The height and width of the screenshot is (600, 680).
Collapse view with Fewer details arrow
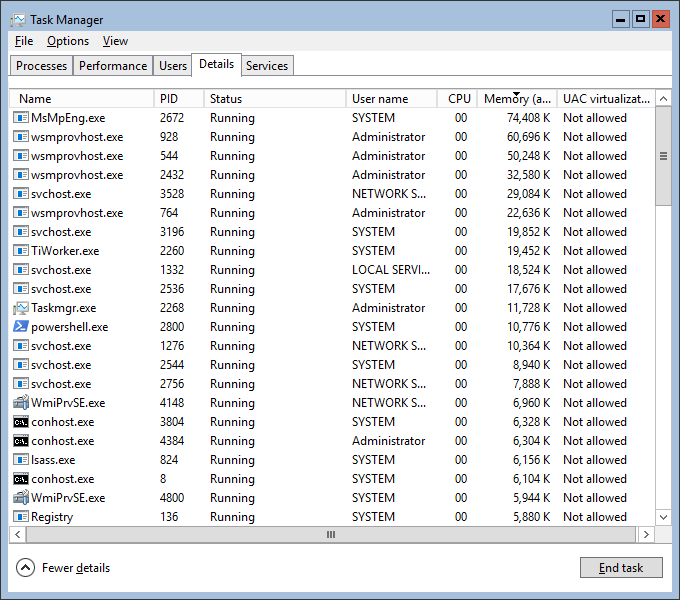(x=25, y=567)
